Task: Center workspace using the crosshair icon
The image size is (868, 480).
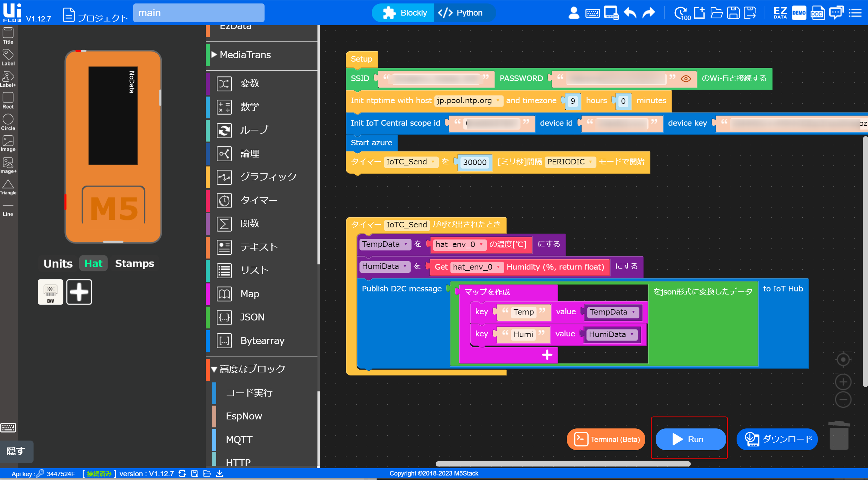Action: 843,359
